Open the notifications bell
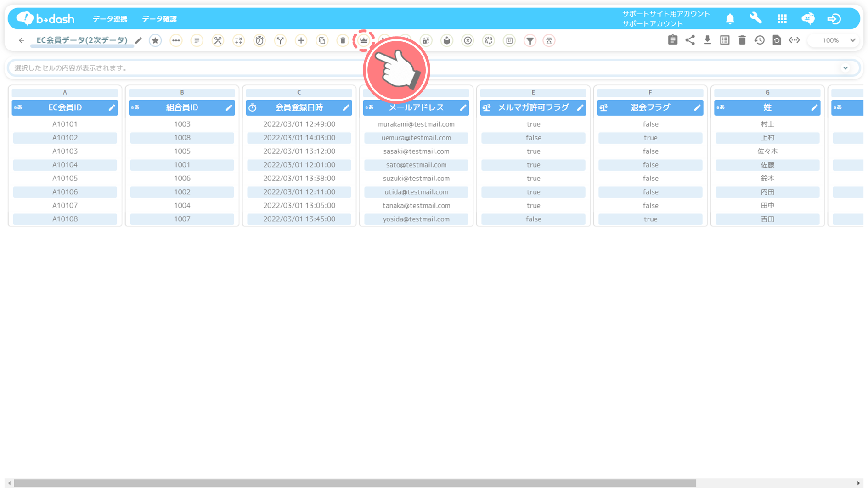This screenshot has height=488, width=868. click(730, 19)
